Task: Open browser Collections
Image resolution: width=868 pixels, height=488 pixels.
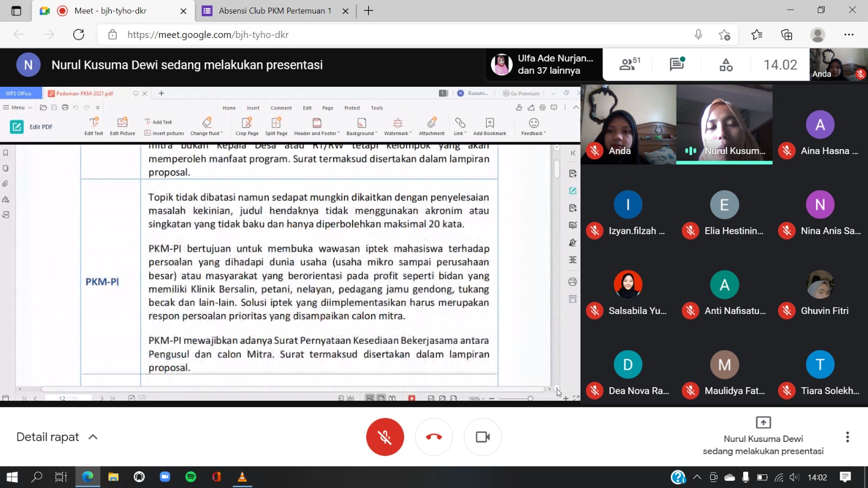Action: [x=787, y=35]
